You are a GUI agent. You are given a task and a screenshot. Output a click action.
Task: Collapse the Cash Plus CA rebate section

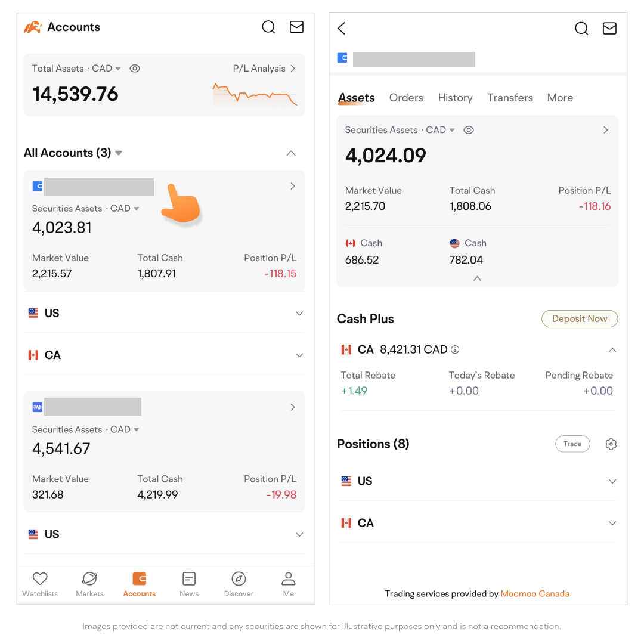(612, 350)
